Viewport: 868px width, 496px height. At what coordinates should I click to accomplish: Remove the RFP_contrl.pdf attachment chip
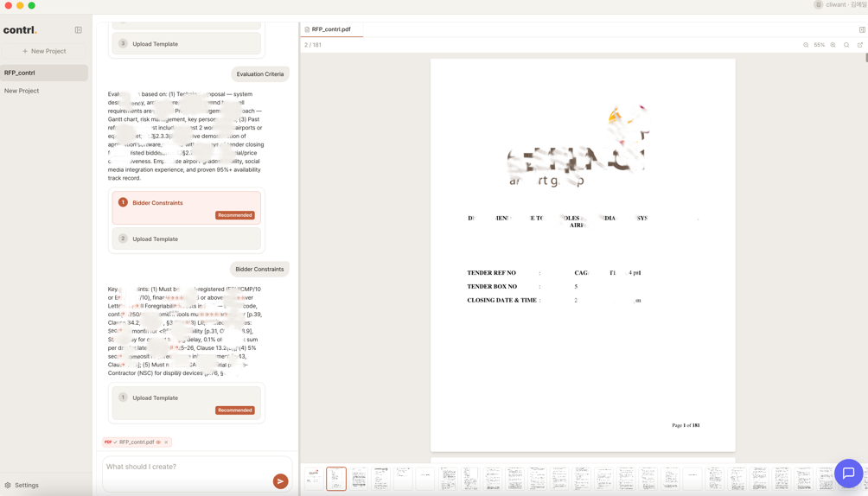click(166, 442)
